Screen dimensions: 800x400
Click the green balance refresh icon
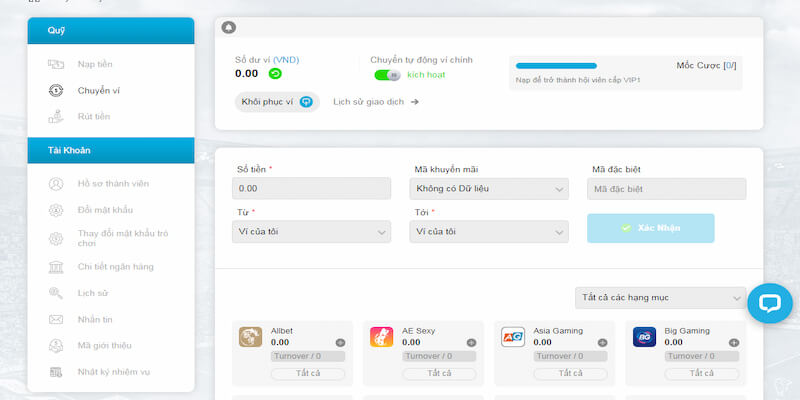(275, 73)
